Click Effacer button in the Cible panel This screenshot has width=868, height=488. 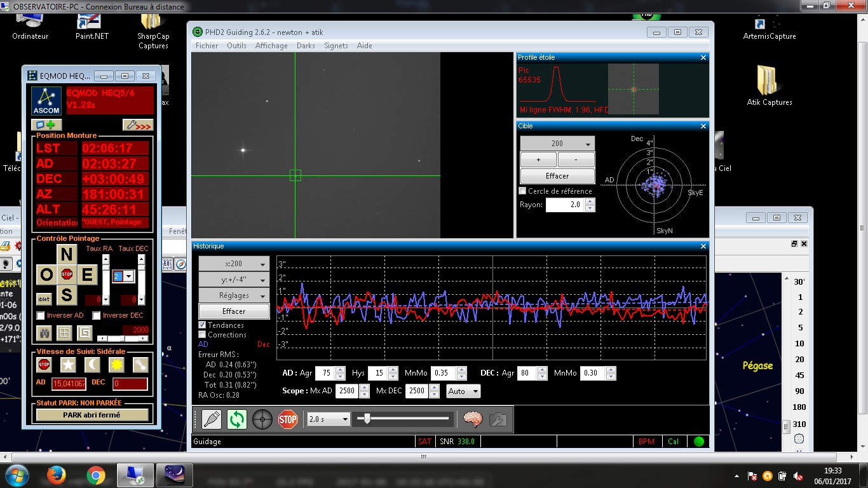(x=557, y=176)
